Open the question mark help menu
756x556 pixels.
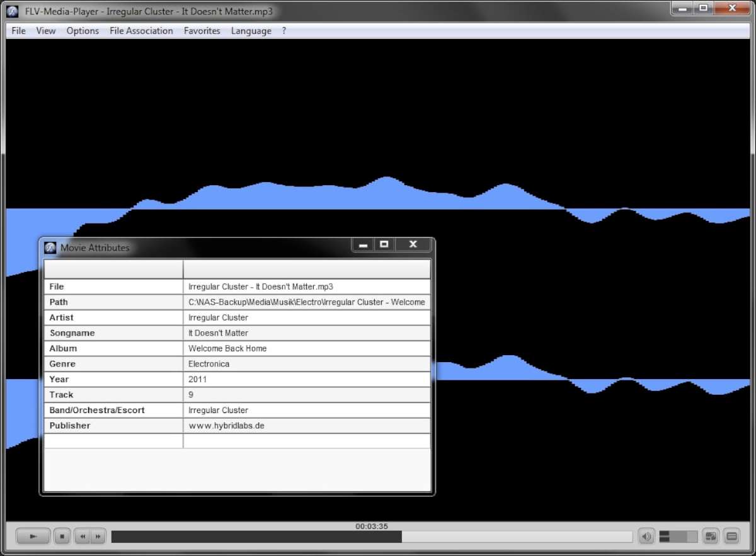[x=283, y=30]
